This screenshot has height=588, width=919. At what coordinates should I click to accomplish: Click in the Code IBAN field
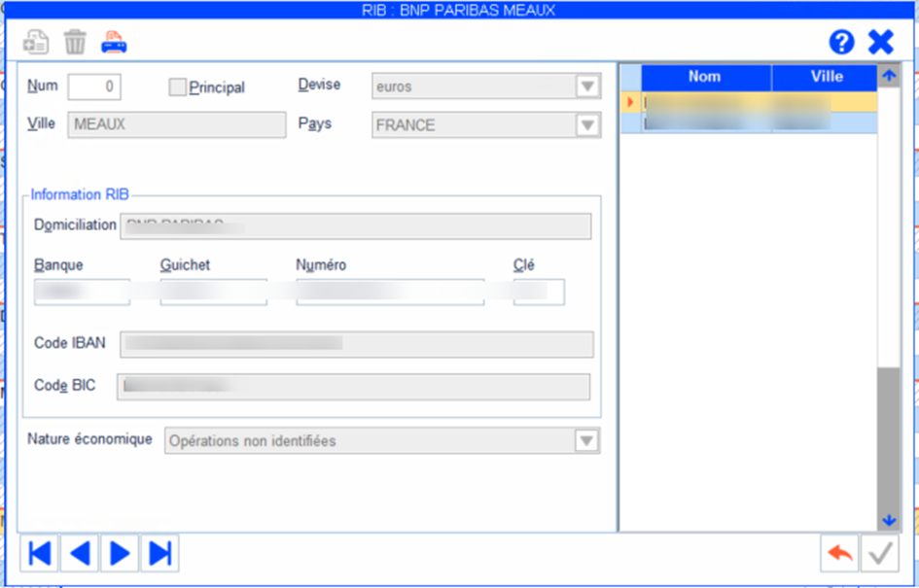[356, 344]
